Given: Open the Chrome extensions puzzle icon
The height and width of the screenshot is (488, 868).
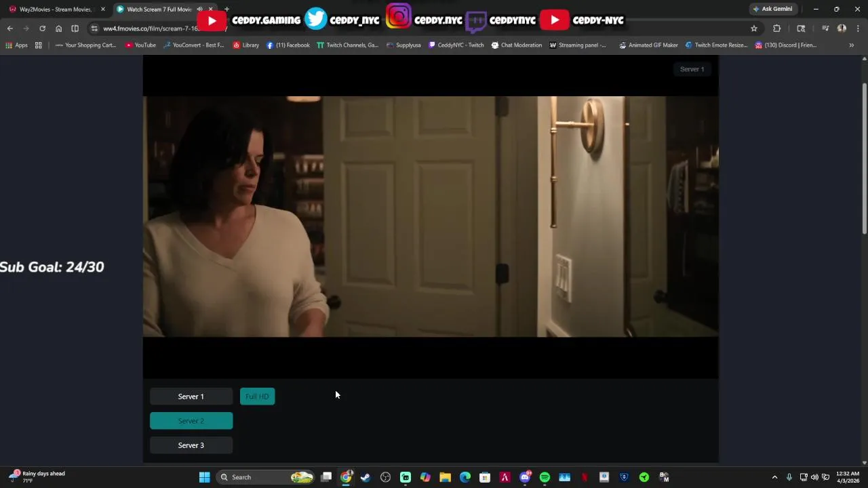Looking at the screenshot, I should [x=776, y=28].
